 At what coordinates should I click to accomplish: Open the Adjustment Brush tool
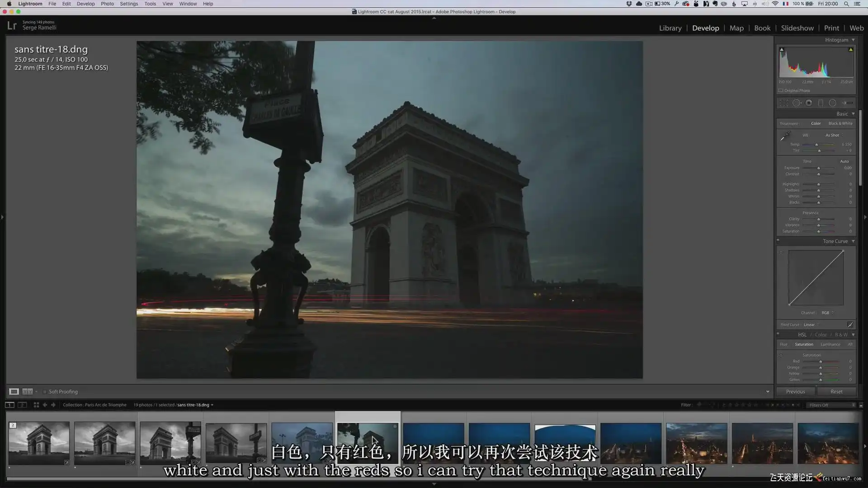click(x=847, y=103)
